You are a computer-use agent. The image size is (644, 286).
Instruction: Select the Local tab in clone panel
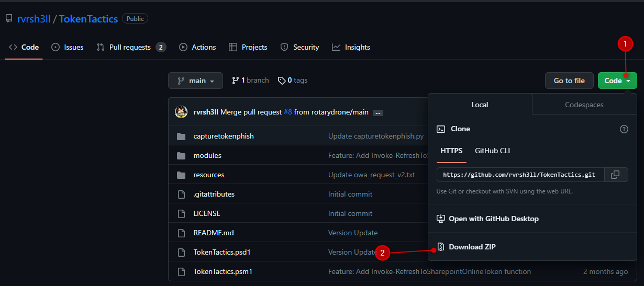(480, 105)
